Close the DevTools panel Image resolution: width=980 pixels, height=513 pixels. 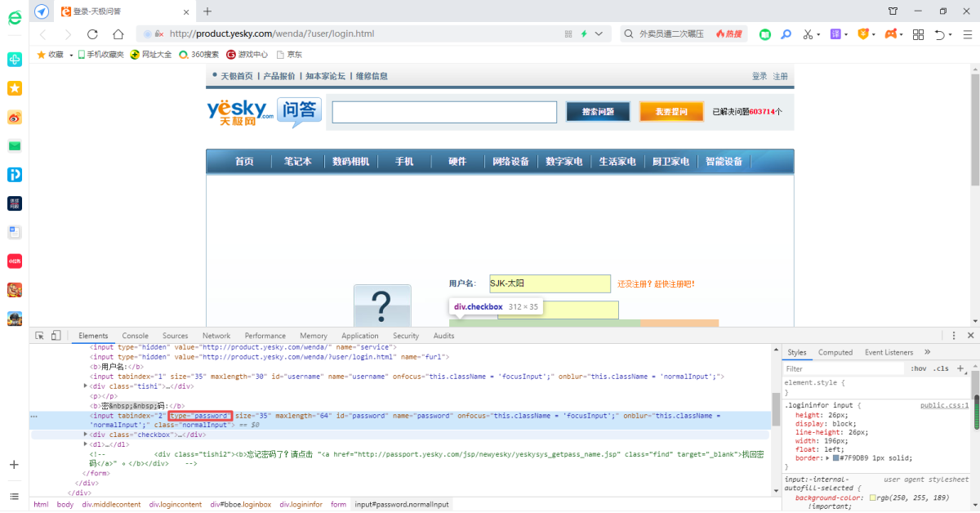pyautogui.click(x=970, y=336)
